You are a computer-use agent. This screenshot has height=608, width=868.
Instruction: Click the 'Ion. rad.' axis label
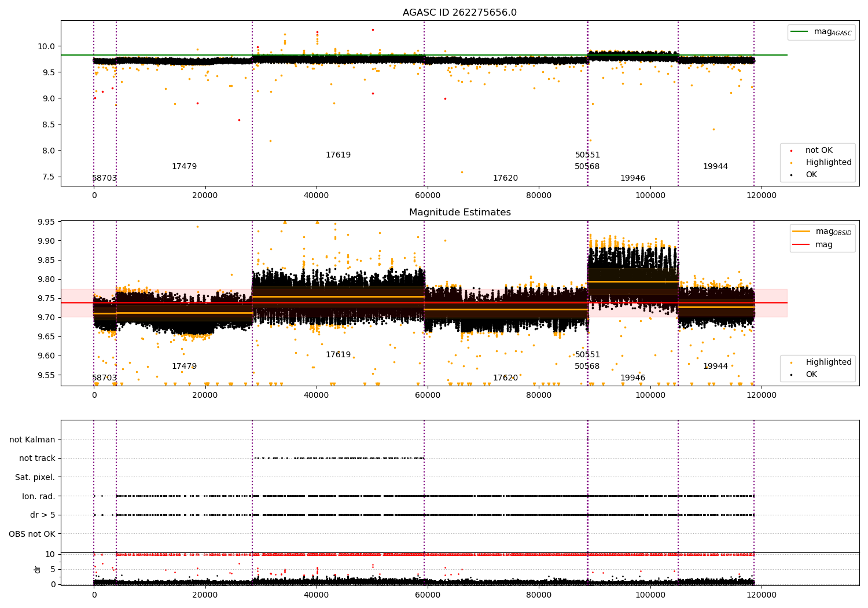click(x=39, y=496)
